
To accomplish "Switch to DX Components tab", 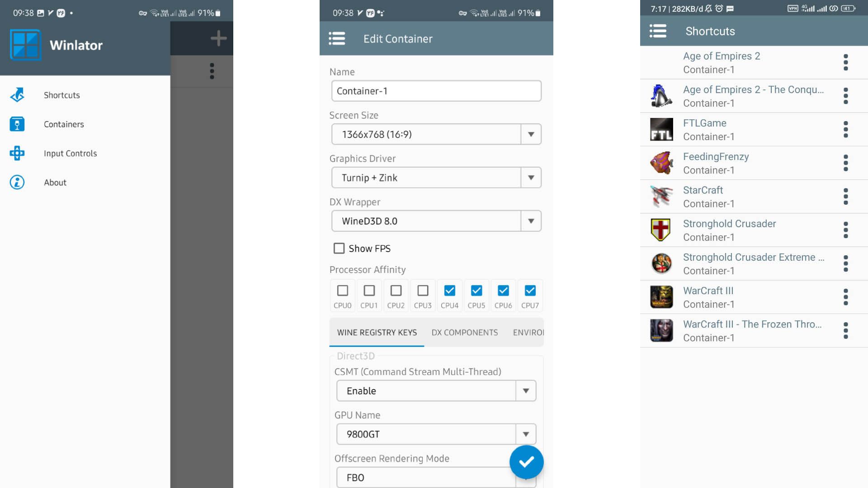I will [464, 333].
